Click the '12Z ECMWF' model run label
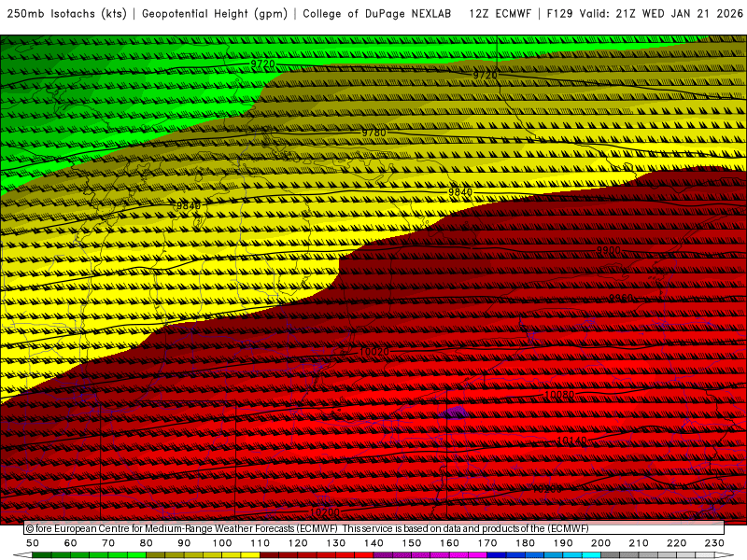Screen dimensions: 747x560 click(500, 14)
